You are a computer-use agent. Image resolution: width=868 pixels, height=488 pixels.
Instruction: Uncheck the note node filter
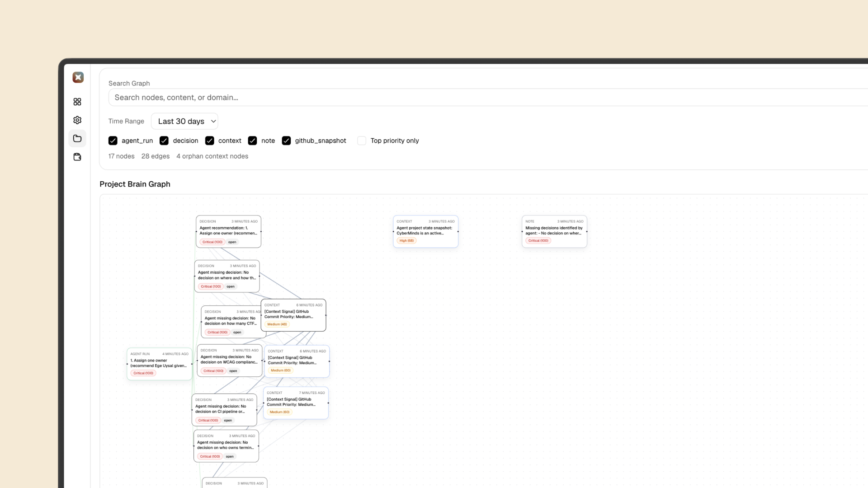pyautogui.click(x=252, y=141)
